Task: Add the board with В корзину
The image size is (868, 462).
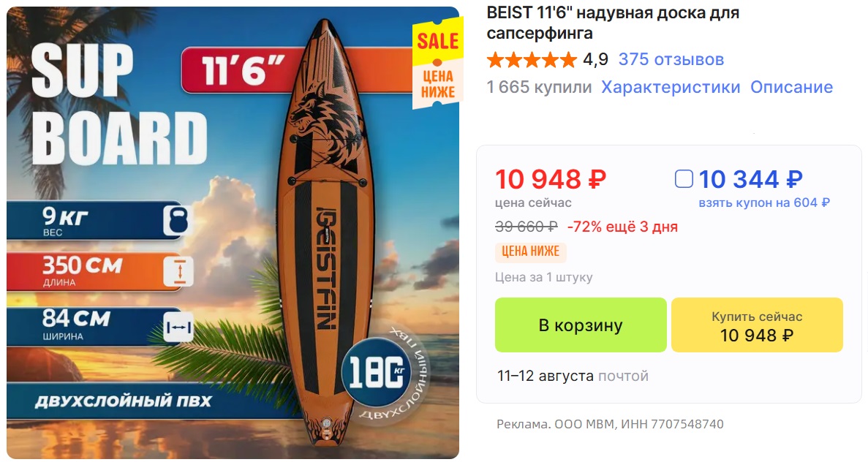Action: (x=581, y=325)
